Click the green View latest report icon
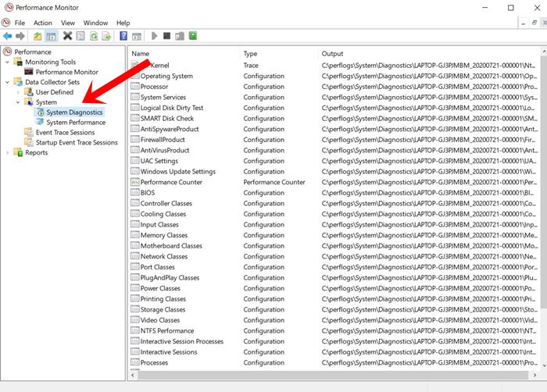 coord(193,36)
